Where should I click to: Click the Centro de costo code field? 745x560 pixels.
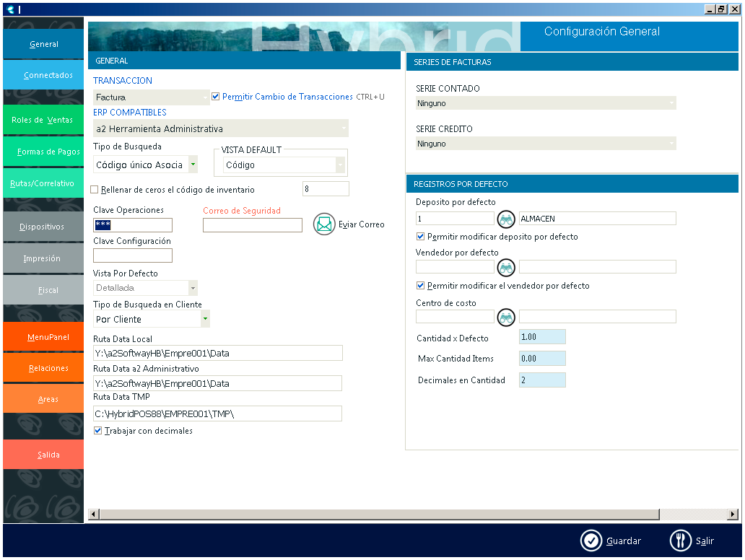tap(455, 316)
